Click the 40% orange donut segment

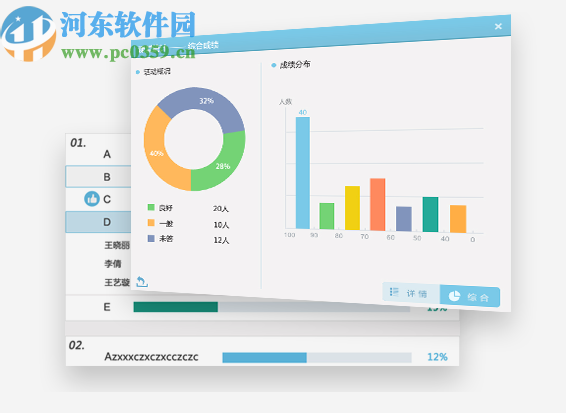pyautogui.click(x=157, y=153)
